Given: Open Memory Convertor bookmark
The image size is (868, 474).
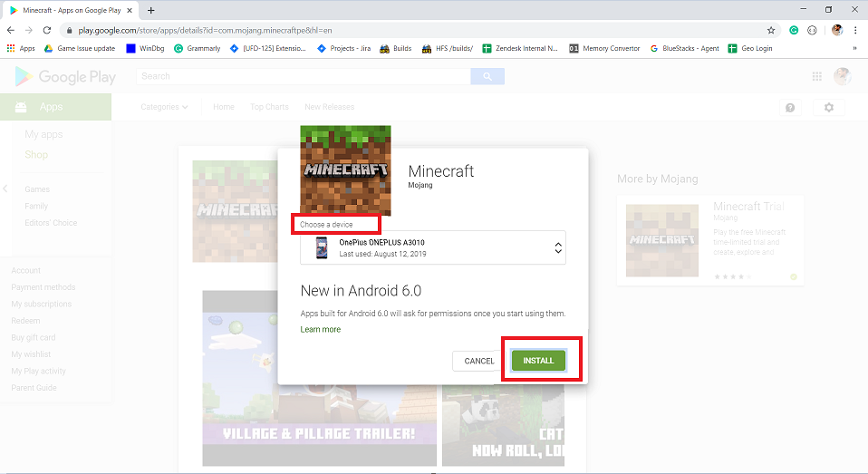Looking at the screenshot, I should tap(604, 48).
